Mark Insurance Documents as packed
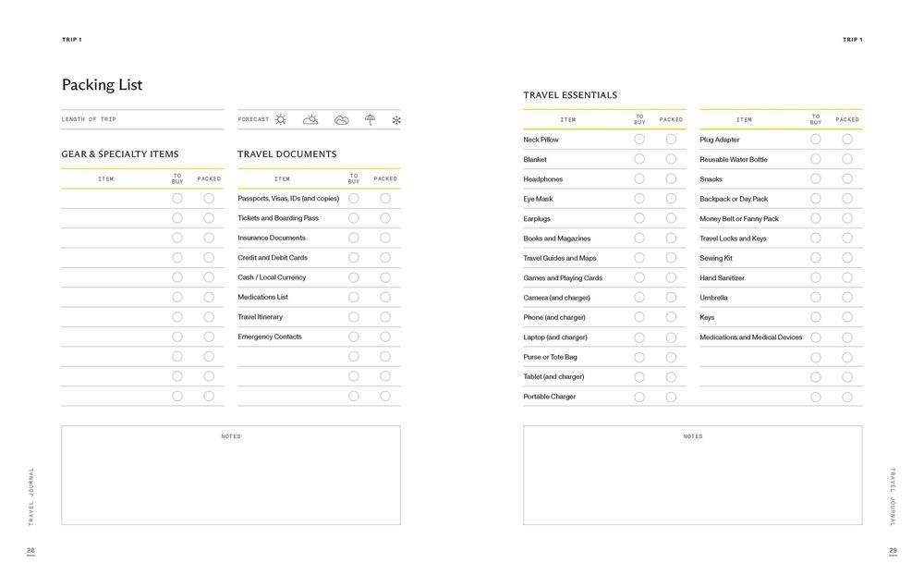924x588 pixels. tap(385, 238)
